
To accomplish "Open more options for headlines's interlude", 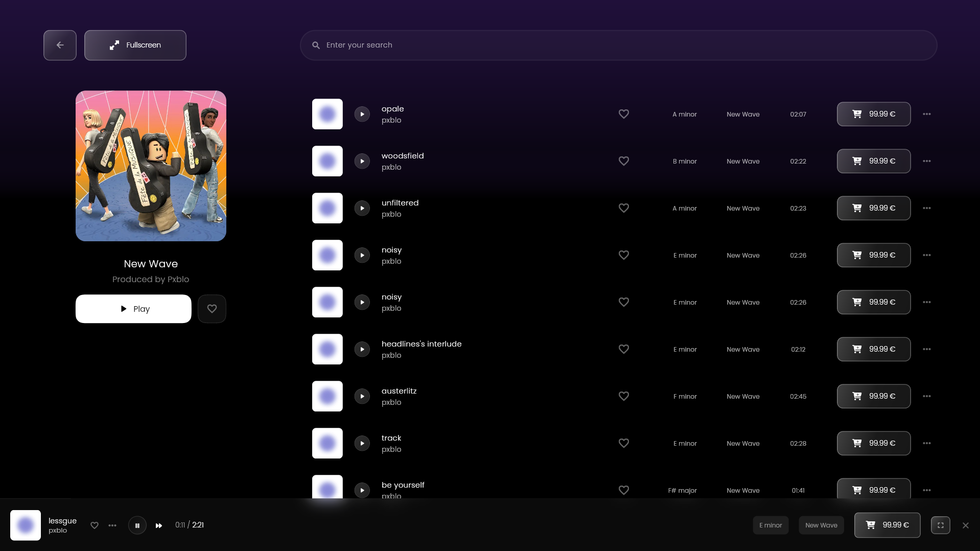I will pos(927,349).
